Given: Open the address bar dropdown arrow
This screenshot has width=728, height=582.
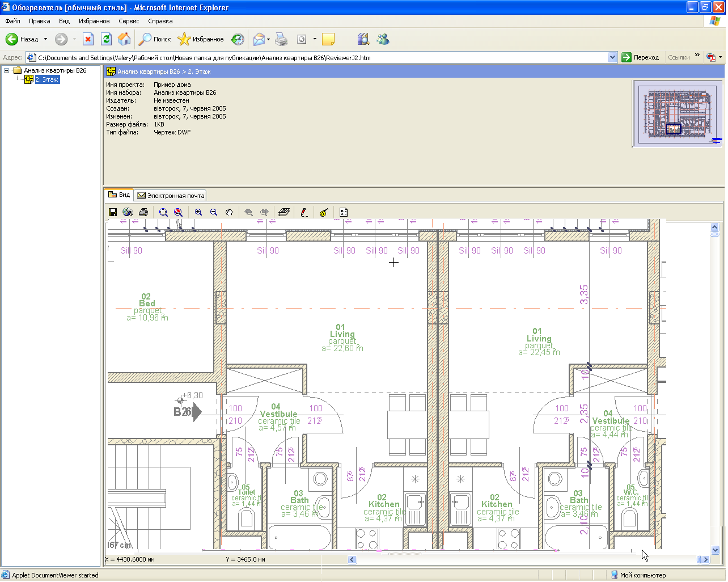Looking at the screenshot, I should 612,57.
